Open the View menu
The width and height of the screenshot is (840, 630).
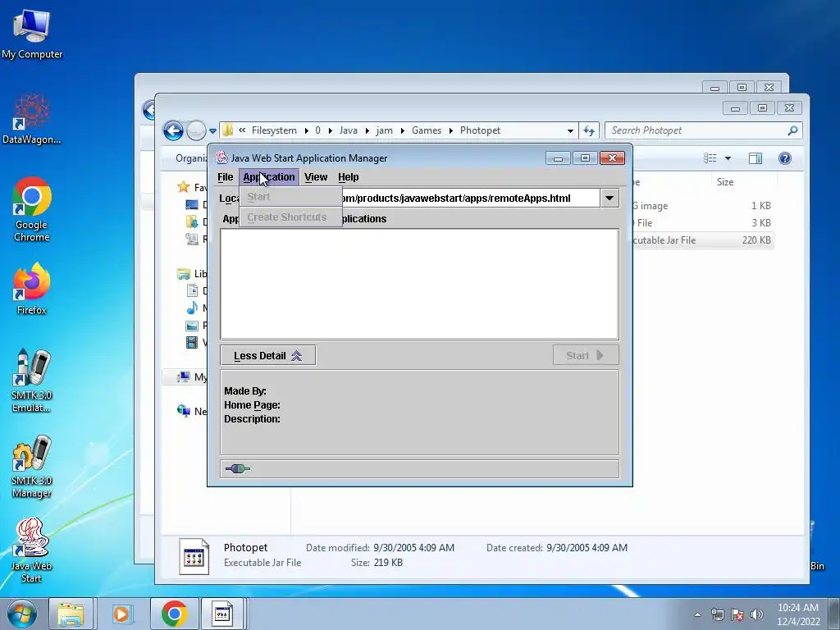[316, 177]
